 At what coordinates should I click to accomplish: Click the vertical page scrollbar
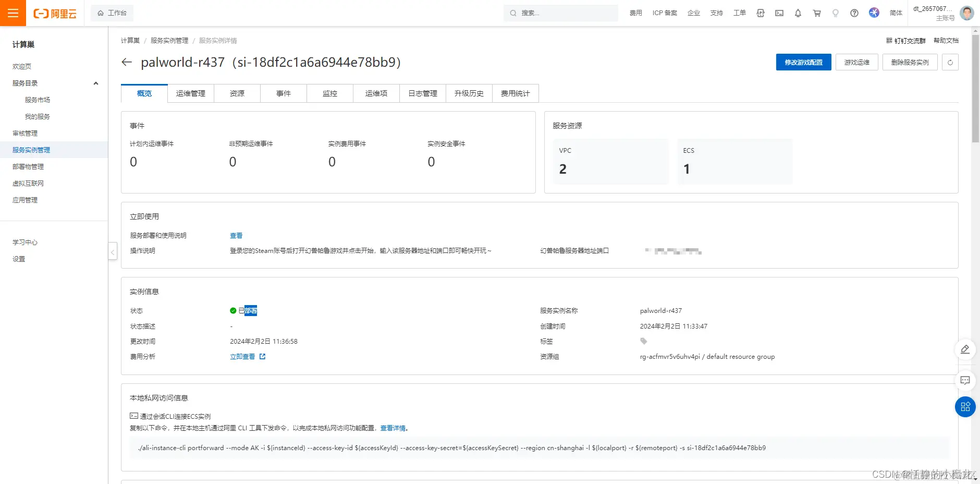975,89
